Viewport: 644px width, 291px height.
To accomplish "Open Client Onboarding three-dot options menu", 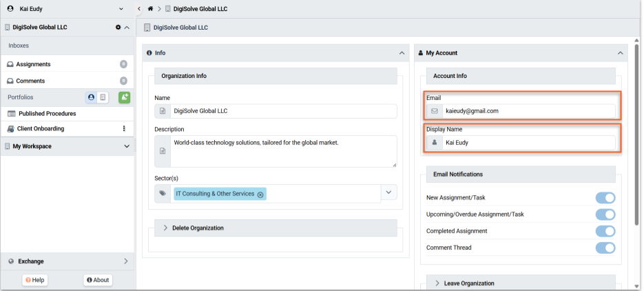I will click(124, 129).
